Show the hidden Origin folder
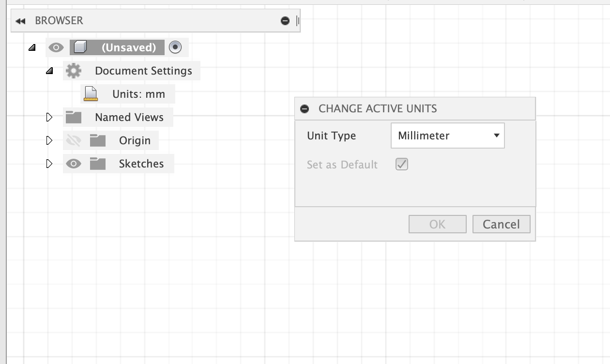 (x=74, y=140)
